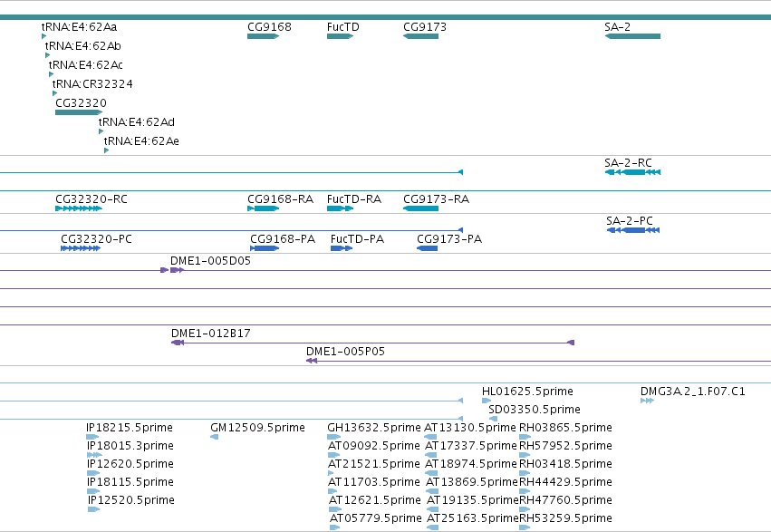Select the AT11703.5prime EST
This screenshot has height=532, width=771.
coord(332,492)
